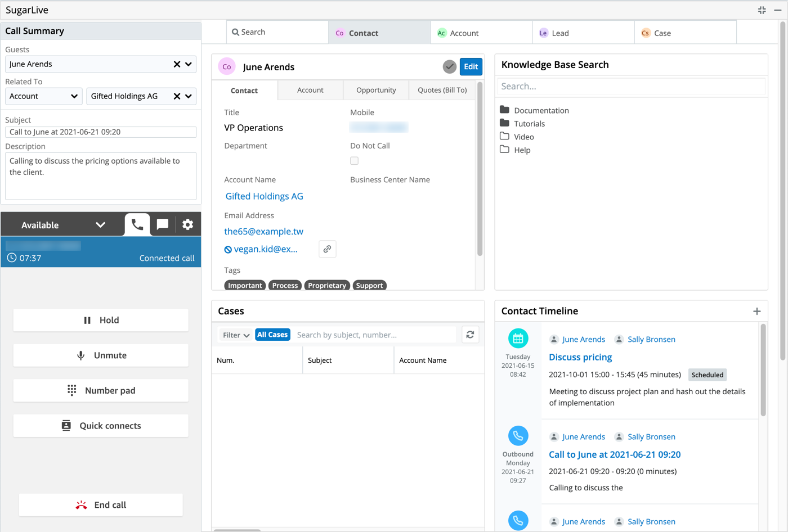Click the red End call icon
The image size is (788, 532).
(80, 504)
